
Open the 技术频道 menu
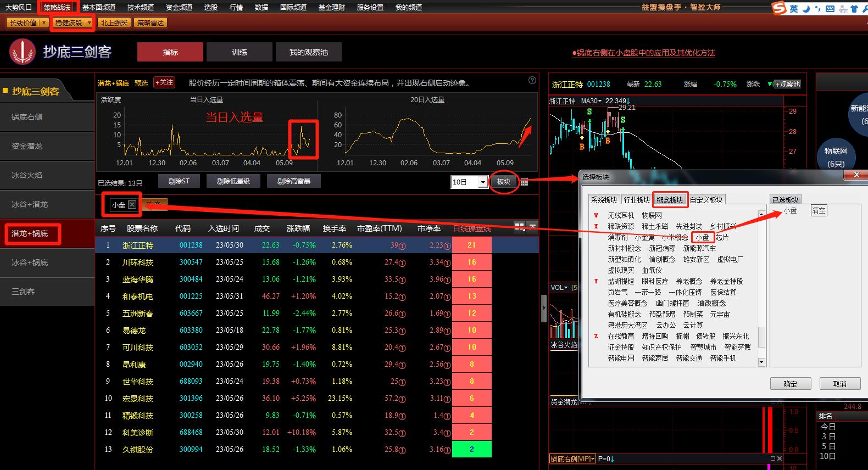pyautogui.click(x=141, y=7)
